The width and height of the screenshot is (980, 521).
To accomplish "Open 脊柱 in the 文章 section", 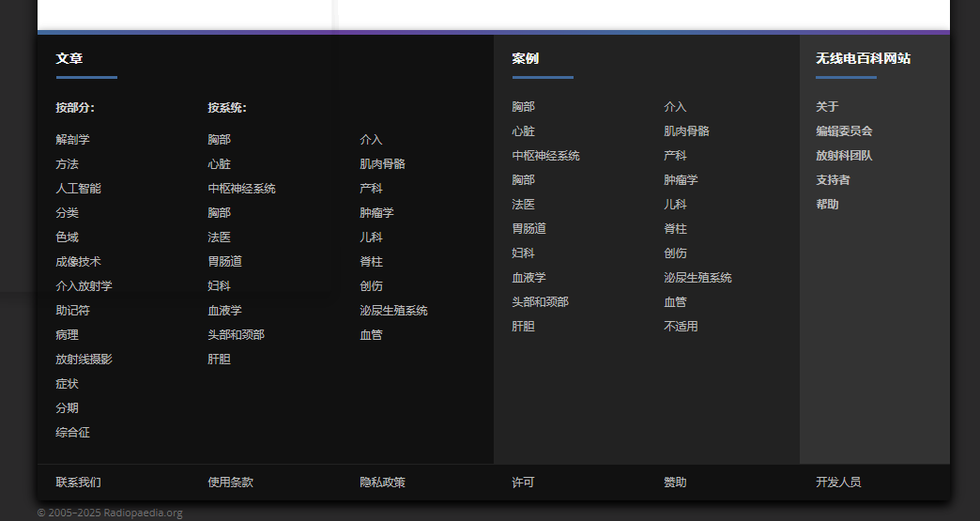I will pyautogui.click(x=371, y=261).
